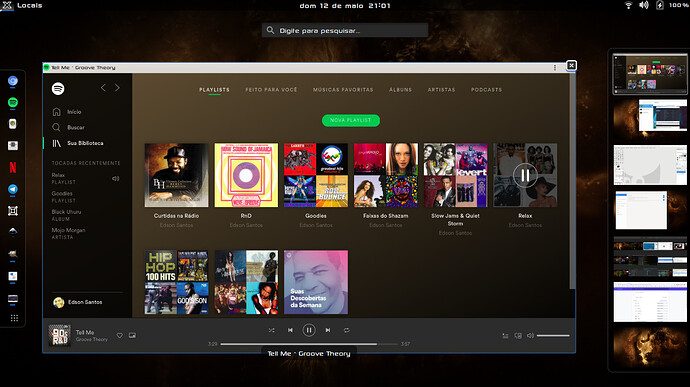Like the song Tell Me with heart icon

[120, 335]
